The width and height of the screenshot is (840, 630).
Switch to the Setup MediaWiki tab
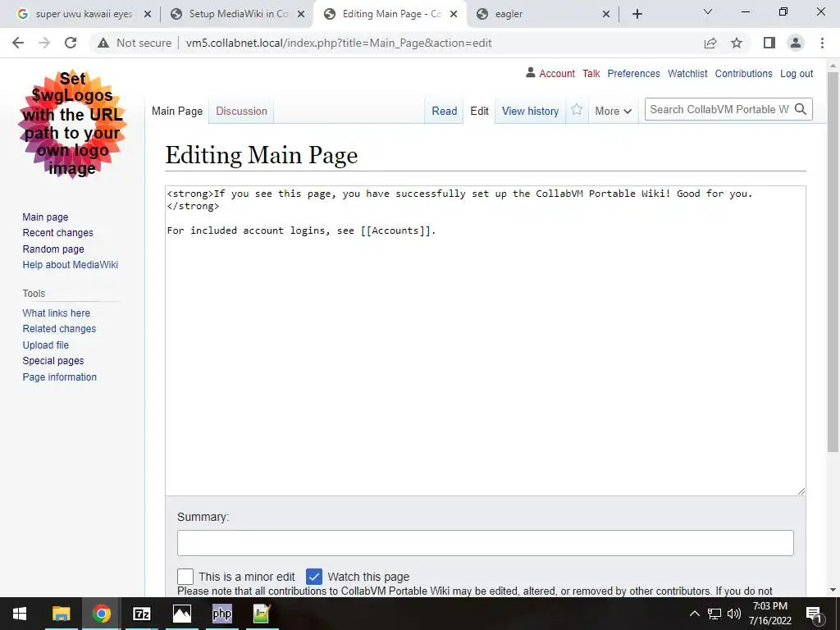click(235, 14)
